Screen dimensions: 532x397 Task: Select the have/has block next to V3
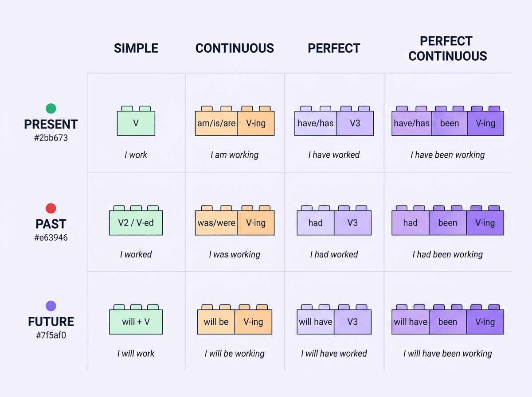tap(316, 123)
